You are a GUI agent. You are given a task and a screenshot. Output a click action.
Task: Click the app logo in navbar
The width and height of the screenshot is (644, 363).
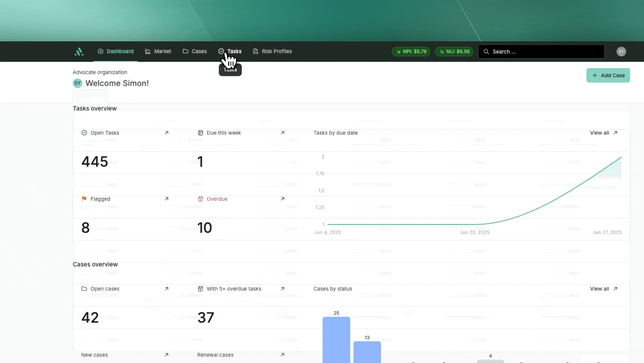[x=79, y=51]
